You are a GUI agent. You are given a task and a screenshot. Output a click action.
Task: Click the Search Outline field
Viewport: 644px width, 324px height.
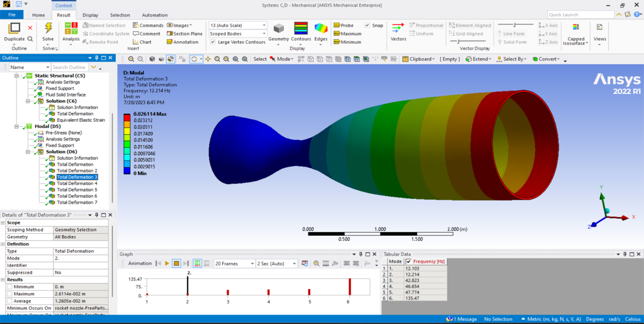(70, 67)
